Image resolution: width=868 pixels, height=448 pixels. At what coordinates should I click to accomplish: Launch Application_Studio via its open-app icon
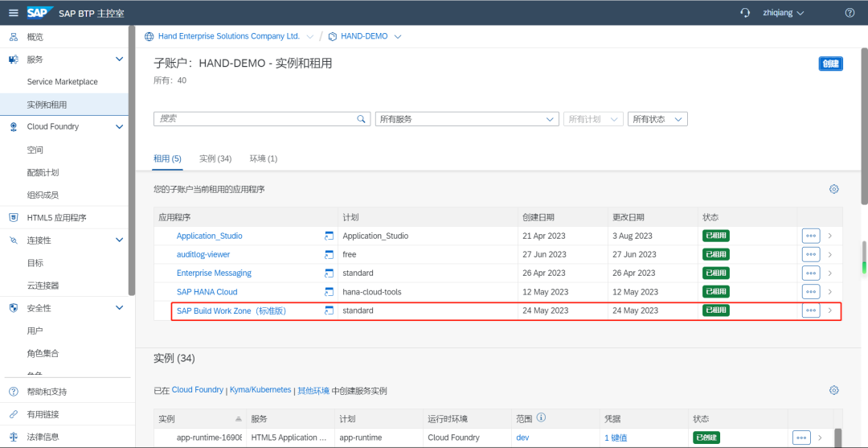tap(329, 236)
